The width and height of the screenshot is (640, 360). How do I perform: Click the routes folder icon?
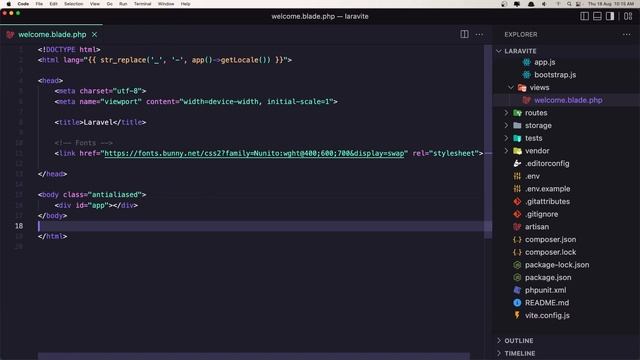[x=517, y=113]
